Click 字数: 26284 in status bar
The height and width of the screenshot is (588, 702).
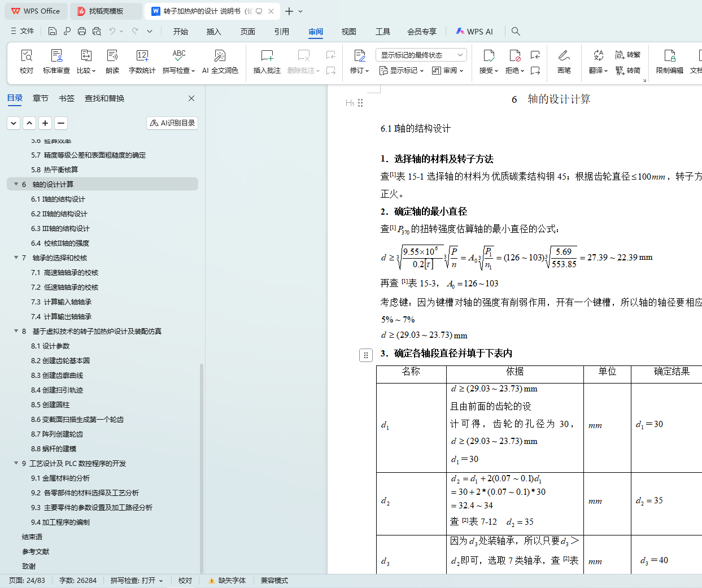pyautogui.click(x=78, y=581)
